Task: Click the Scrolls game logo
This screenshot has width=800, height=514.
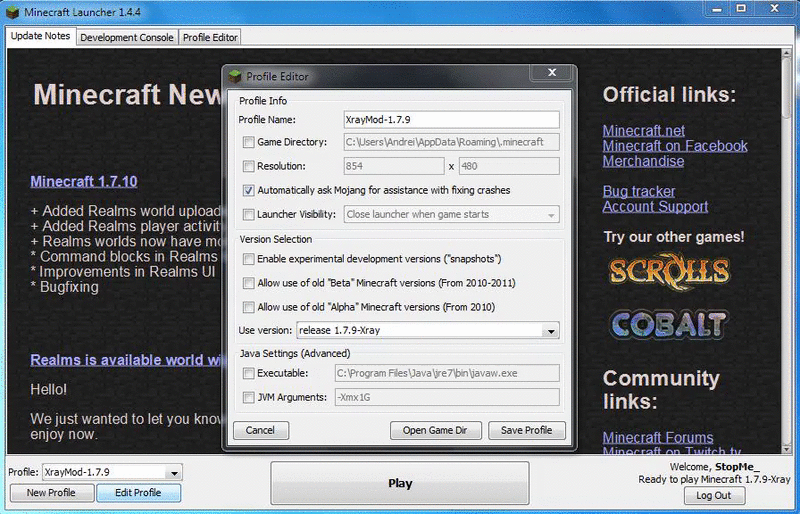Action: tap(669, 272)
